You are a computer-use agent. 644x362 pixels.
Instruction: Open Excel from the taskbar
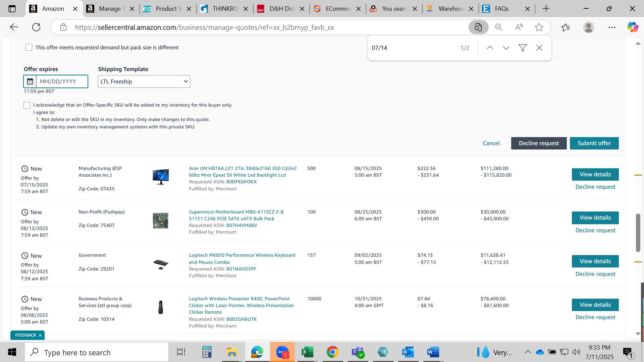click(x=307, y=352)
